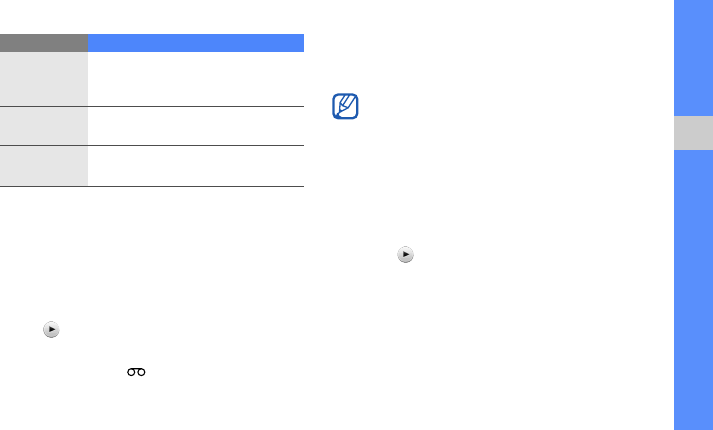Click the blue pencil note icon

[x=345, y=108]
